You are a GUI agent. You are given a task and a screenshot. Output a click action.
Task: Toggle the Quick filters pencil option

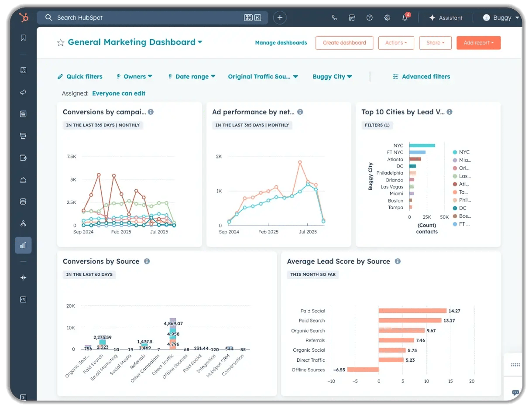[80, 76]
